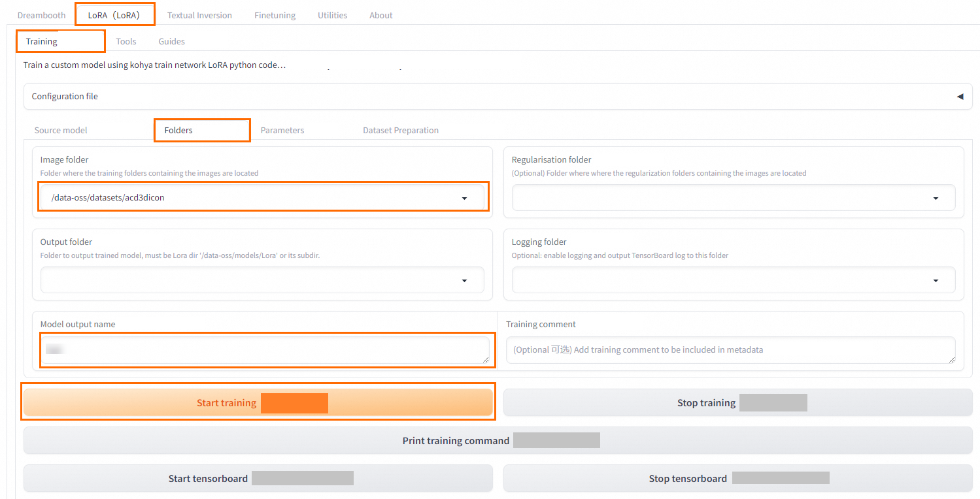The width and height of the screenshot is (980, 499).
Task: Click the Logging folder label
Action: (x=539, y=242)
